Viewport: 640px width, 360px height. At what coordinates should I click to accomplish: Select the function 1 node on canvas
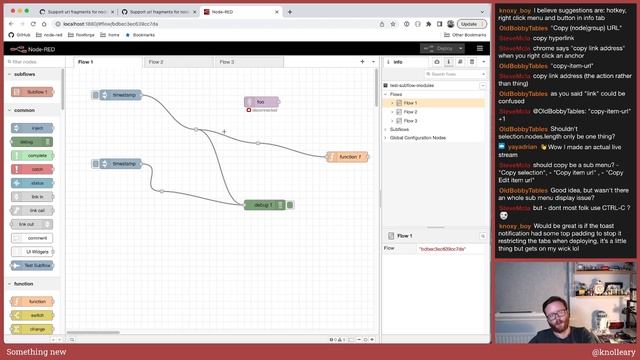(347, 157)
